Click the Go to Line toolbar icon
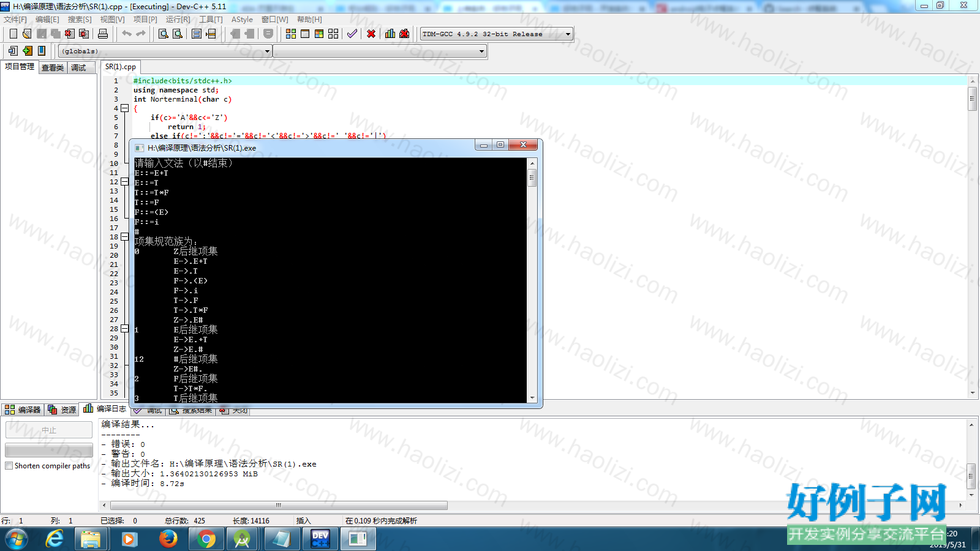 click(x=211, y=34)
